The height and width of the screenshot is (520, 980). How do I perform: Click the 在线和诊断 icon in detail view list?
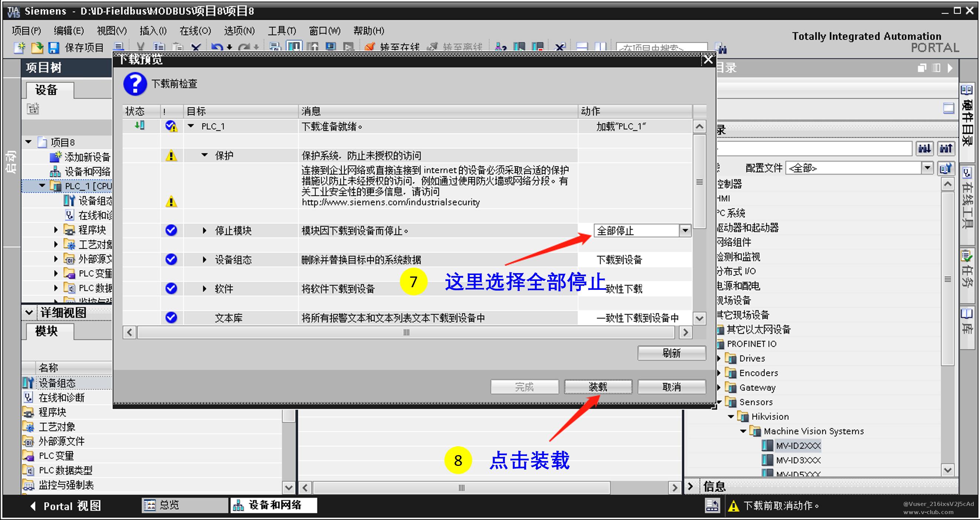pos(28,398)
